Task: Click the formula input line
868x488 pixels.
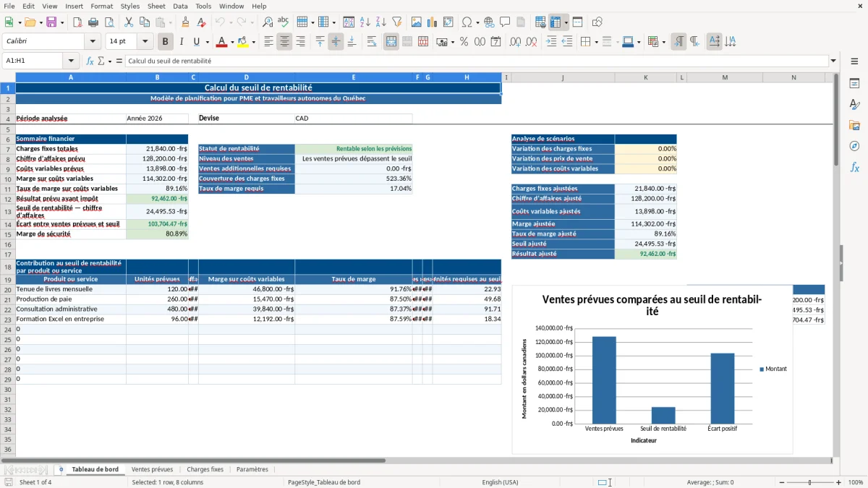Action: coord(476,61)
